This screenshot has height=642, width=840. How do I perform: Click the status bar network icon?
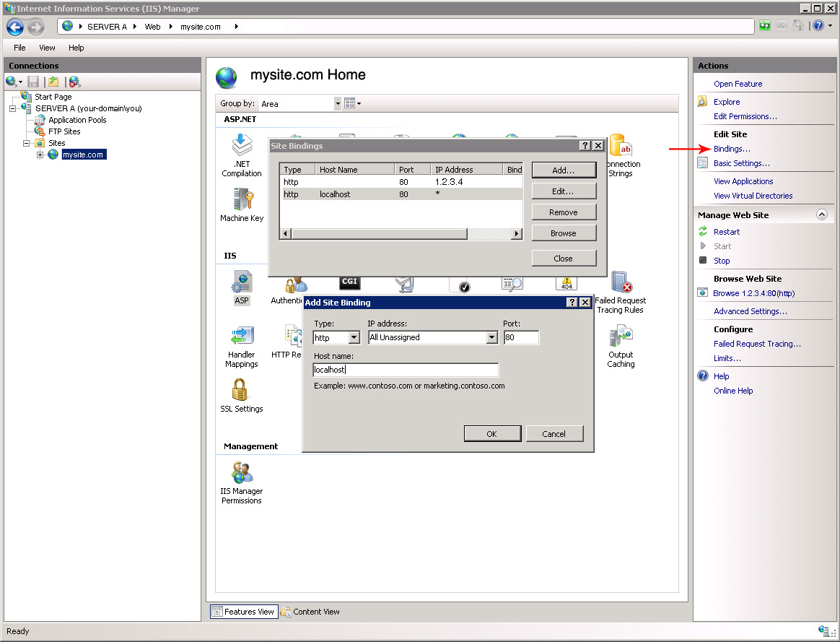823,630
